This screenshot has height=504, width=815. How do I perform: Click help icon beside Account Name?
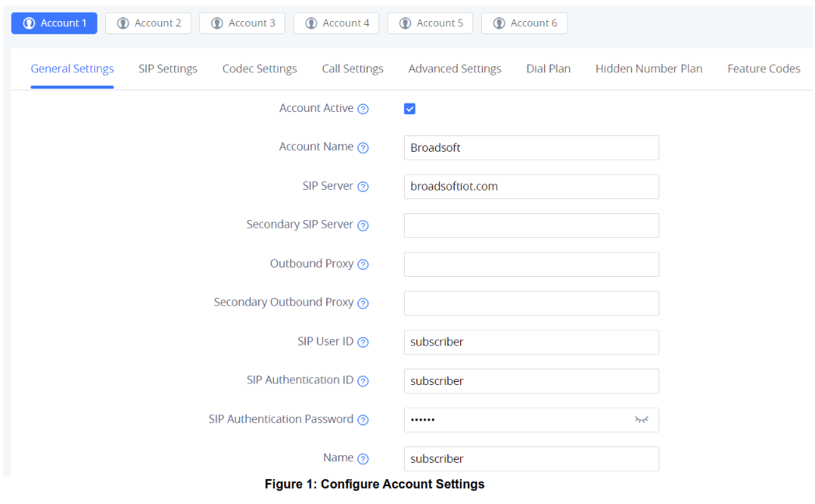[363, 148]
